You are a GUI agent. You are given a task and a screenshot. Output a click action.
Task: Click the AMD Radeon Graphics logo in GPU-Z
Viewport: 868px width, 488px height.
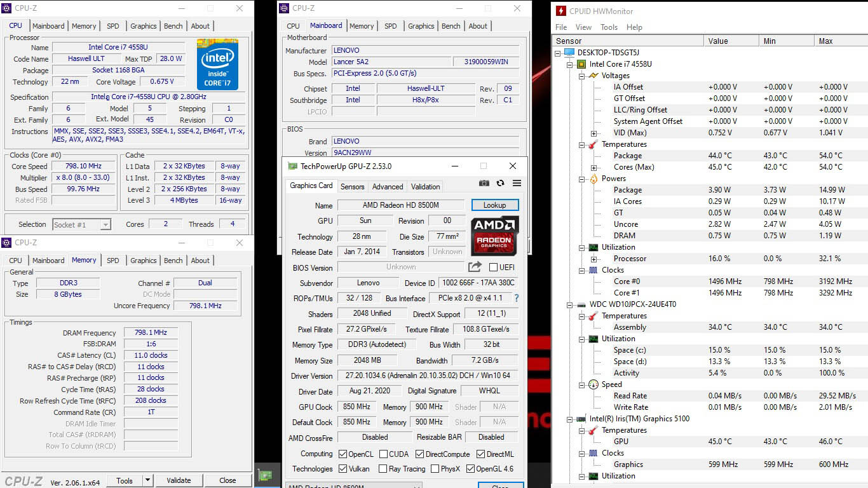coord(495,235)
